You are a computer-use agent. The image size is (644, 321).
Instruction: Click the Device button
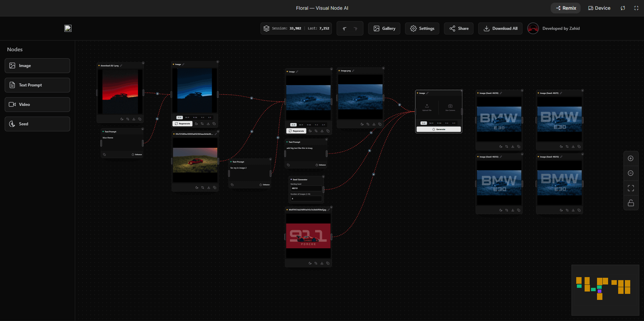599,8
